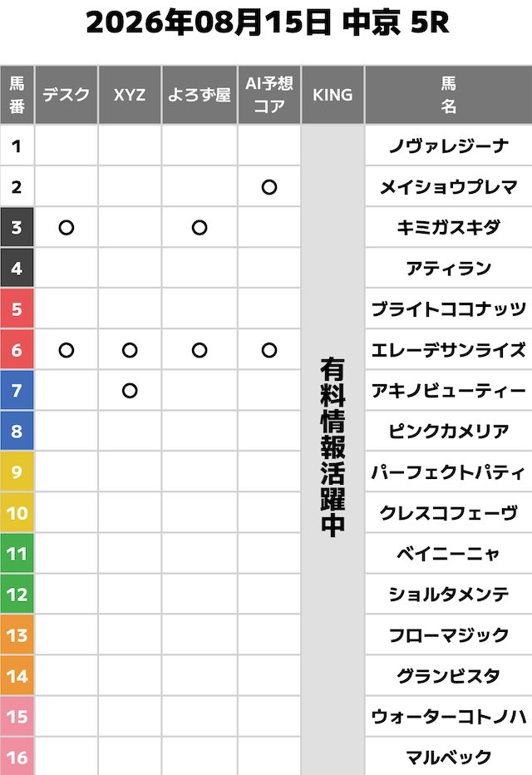The height and width of the screenshot is (775, 532).
Task: Select the XYZ circle for horse 7
Action: tap(130, 391)
